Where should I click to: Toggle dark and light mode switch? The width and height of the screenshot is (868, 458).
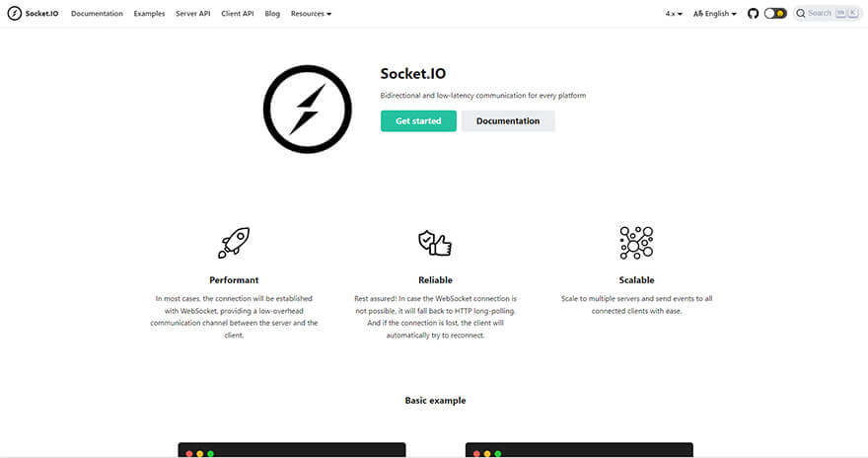(775, 13)
